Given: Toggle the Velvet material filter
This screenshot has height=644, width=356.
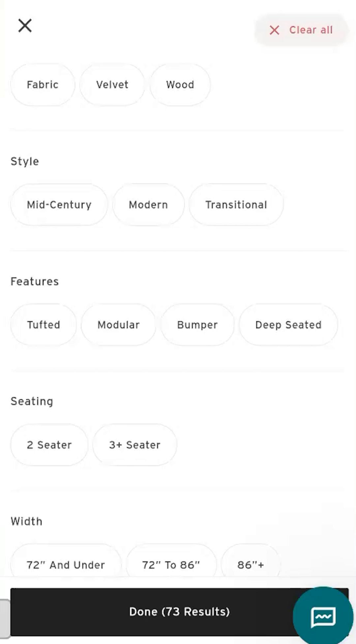Looking at the screenshot, I should tap(112, 84).
